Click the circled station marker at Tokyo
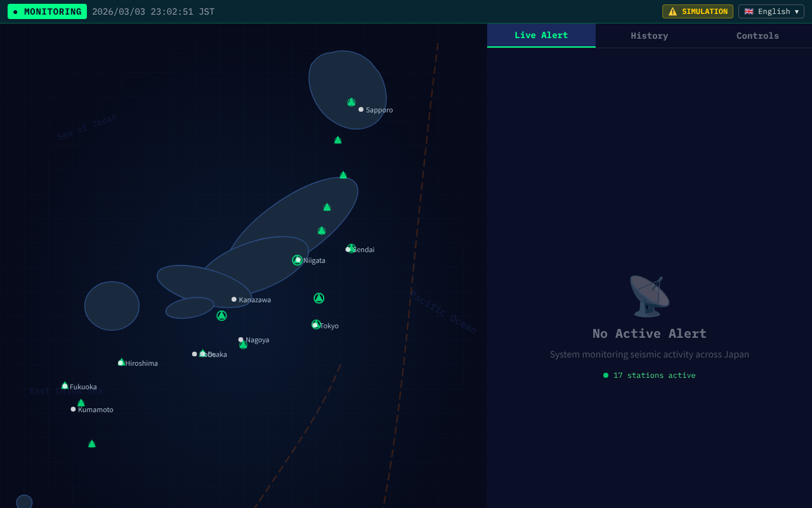The width and height of the screenshot is (812, 508). click(316, 324)
